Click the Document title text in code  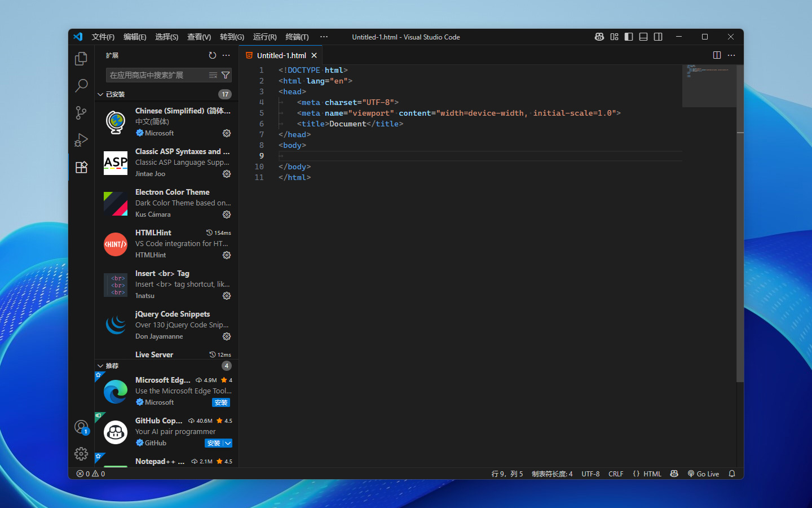pos(348,124)
